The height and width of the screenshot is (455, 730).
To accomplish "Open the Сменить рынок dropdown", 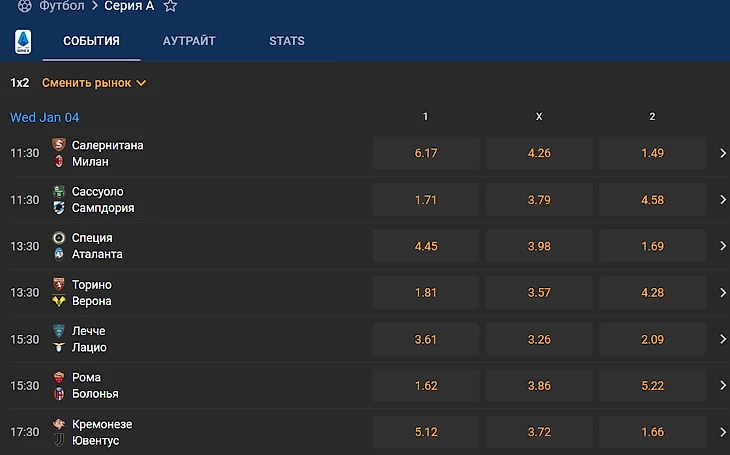I will pyautogui.click(x=94, y=83).
